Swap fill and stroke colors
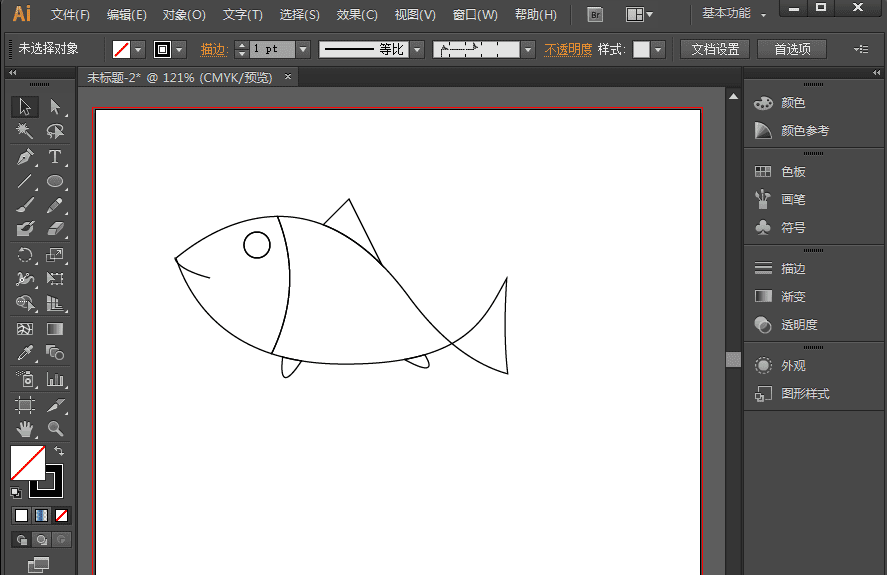This screenshot has width=887, height=575. [x=59, y=452]
